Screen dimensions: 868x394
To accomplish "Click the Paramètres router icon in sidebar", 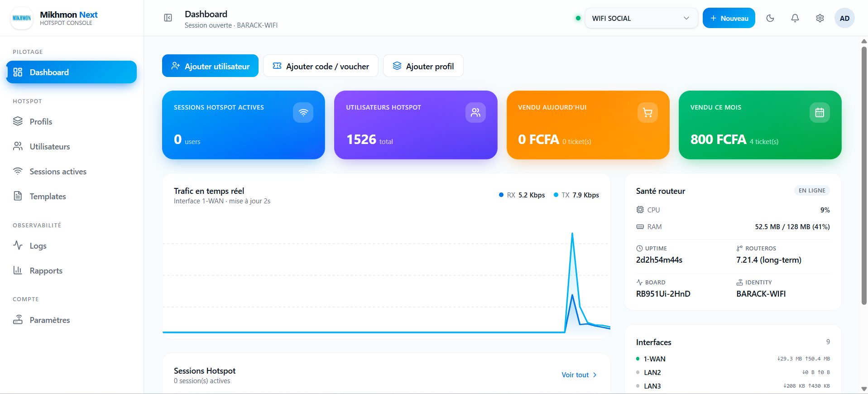I will tap(18, 319).
